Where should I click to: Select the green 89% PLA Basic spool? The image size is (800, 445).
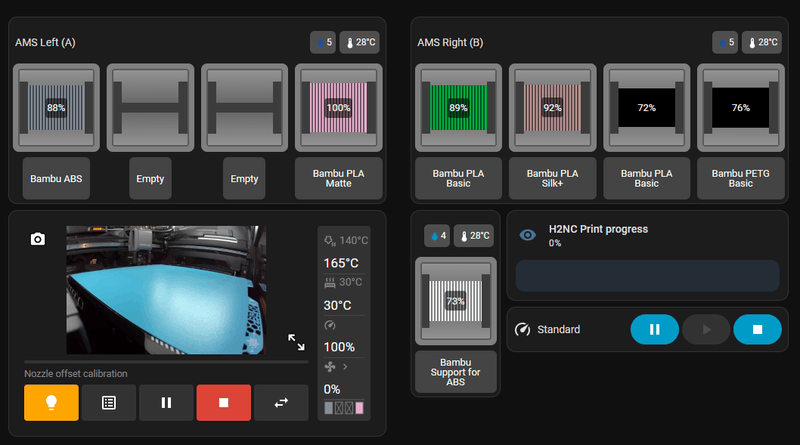pos(458,108)
